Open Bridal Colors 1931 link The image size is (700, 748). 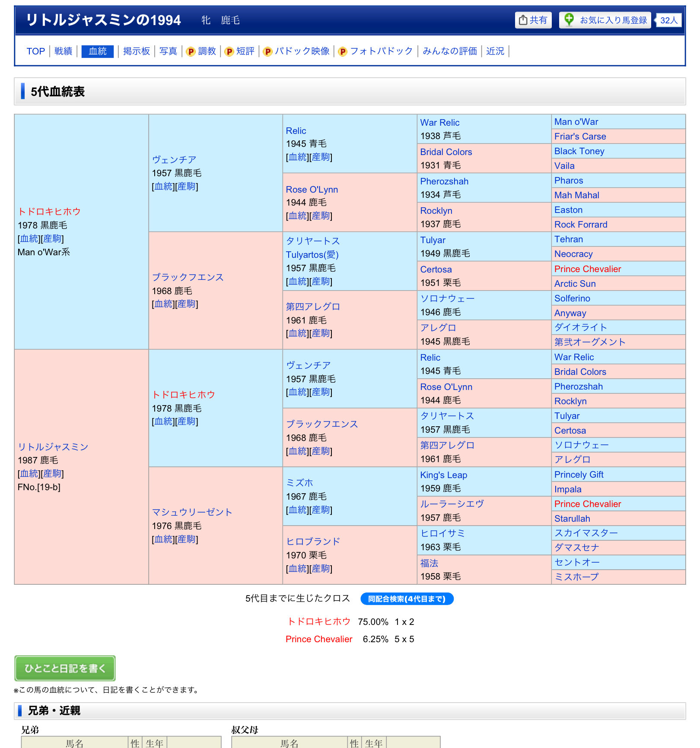pos(446,152)
